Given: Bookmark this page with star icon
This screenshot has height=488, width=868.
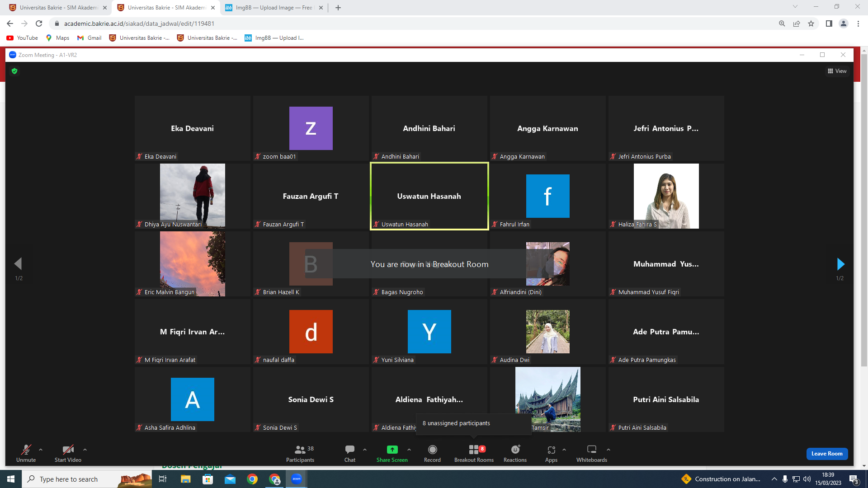Looking at the screenshot, I should tap(811, 23).
